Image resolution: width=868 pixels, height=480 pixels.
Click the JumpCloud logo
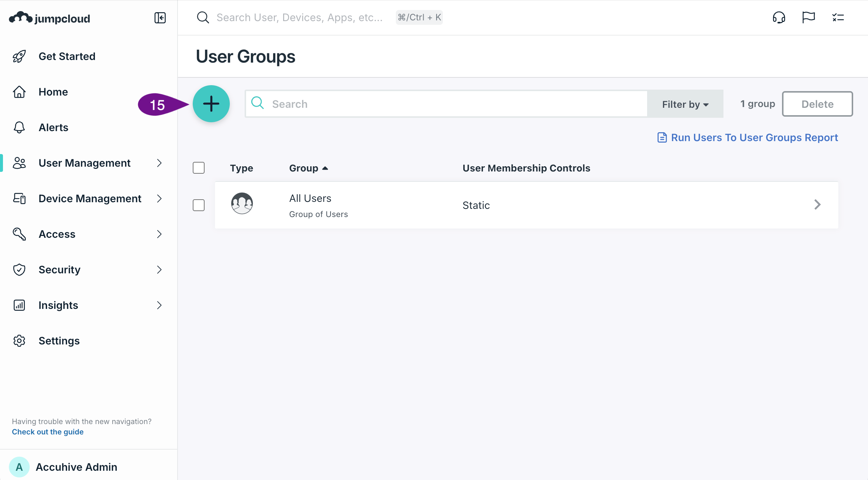click(x=50, y=18)
